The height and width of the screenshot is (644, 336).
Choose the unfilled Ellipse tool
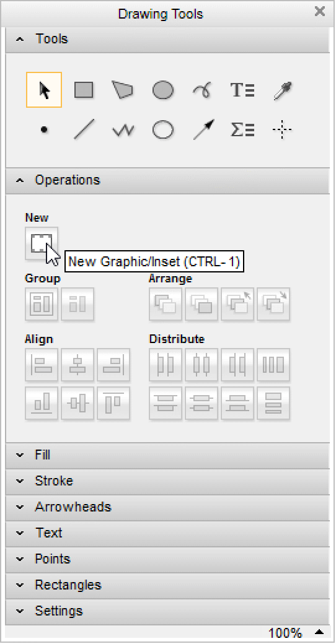pyautogui.click(x=163, y=130)
